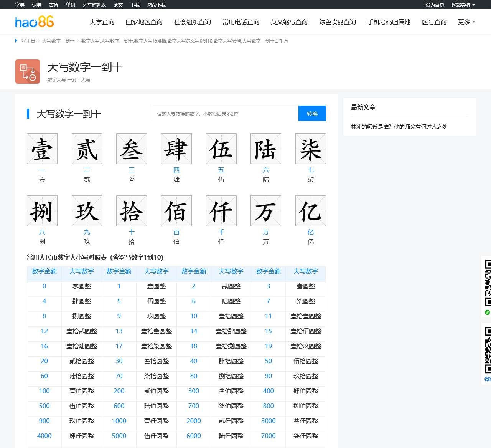491x448 pixels.
Task: Click the 柒 character tile
Action: (x=310, y=149)
